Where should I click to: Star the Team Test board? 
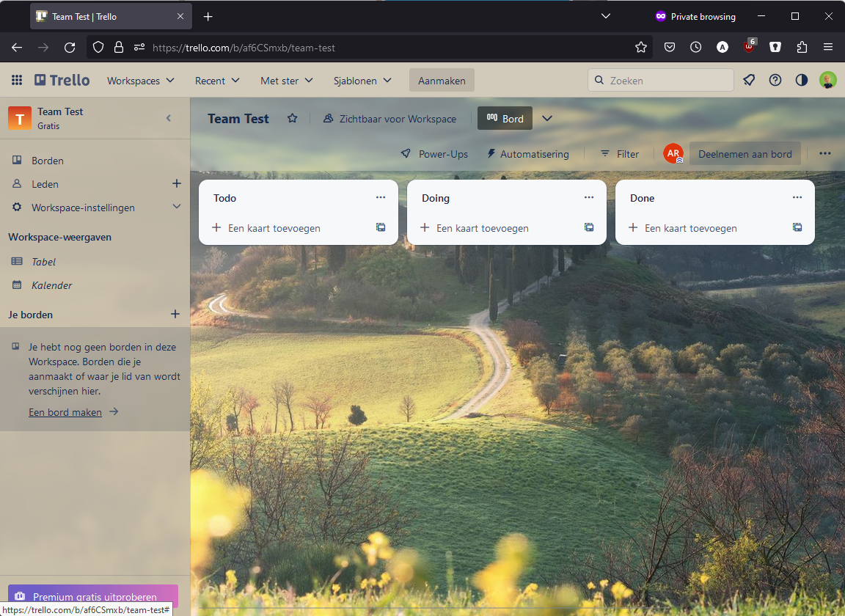tap(293, 119)
